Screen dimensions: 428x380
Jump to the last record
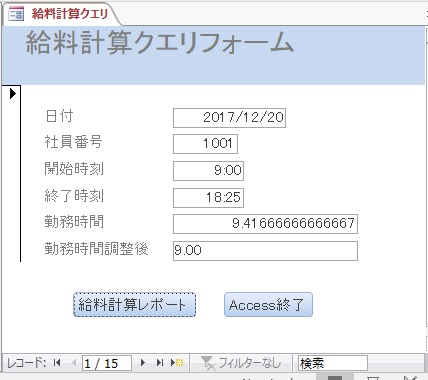(160, 363)
